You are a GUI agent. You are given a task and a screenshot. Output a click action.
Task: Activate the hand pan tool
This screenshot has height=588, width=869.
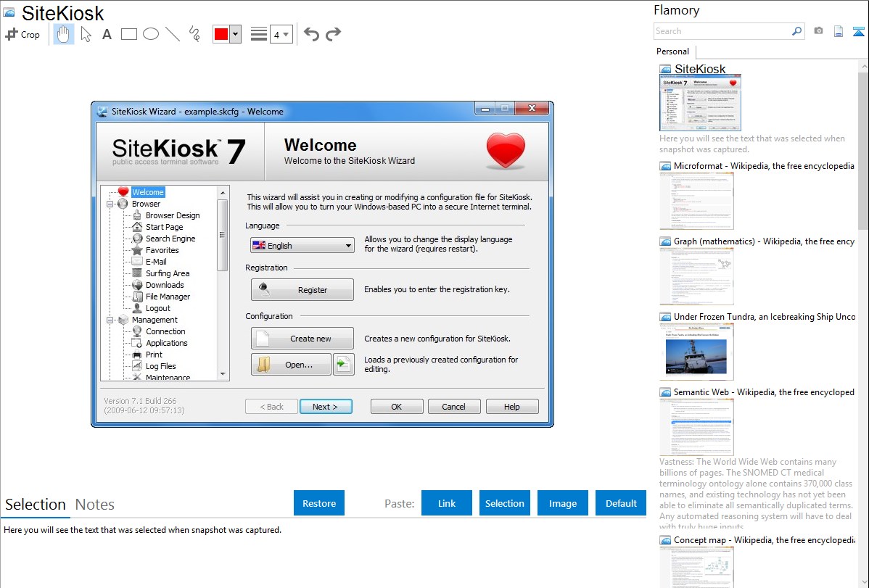tap(64, 34)
